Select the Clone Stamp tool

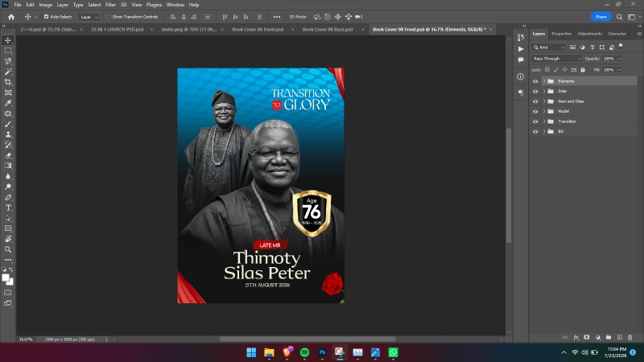coord(8,134)
